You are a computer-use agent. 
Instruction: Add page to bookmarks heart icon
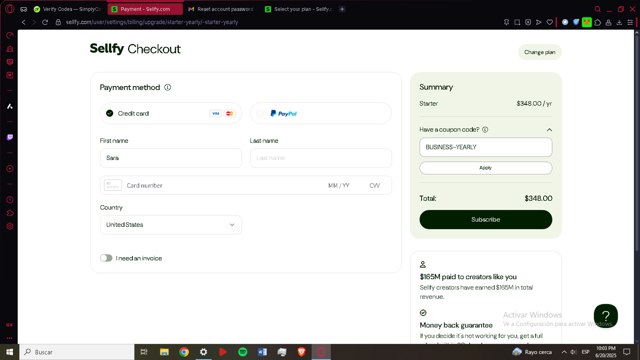pos(550,22)
